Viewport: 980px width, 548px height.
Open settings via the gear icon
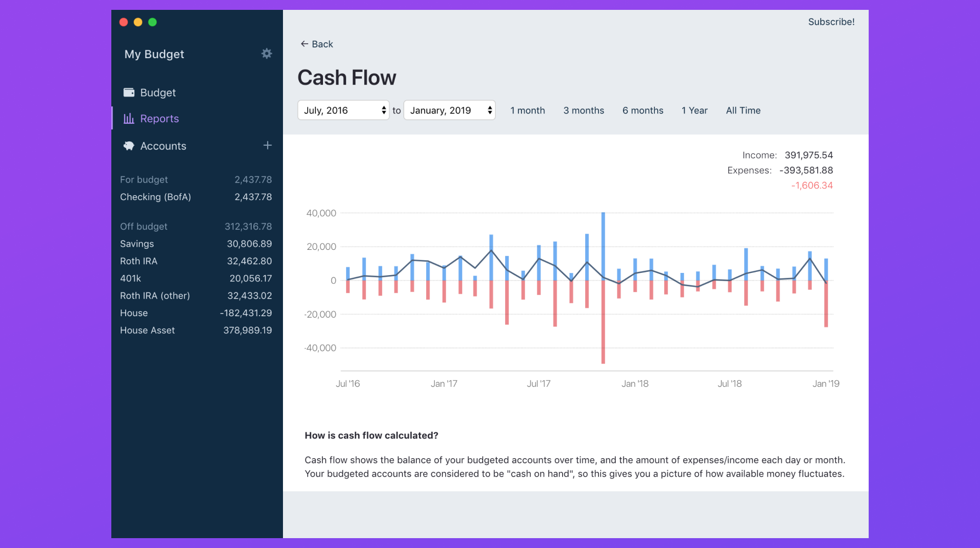[267, 54]
